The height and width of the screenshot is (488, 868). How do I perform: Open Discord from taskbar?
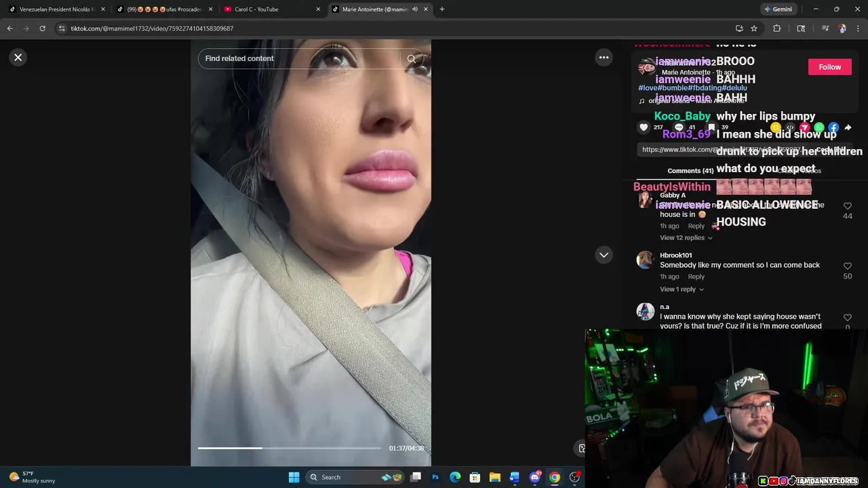[x=535, y=477]
